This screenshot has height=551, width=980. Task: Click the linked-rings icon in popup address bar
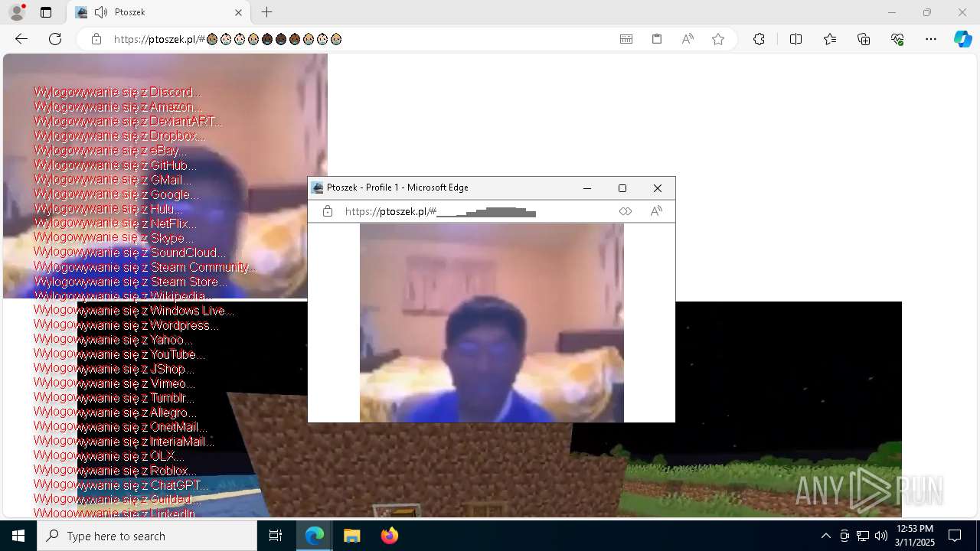pyautogui.click(x=626, y=211)
